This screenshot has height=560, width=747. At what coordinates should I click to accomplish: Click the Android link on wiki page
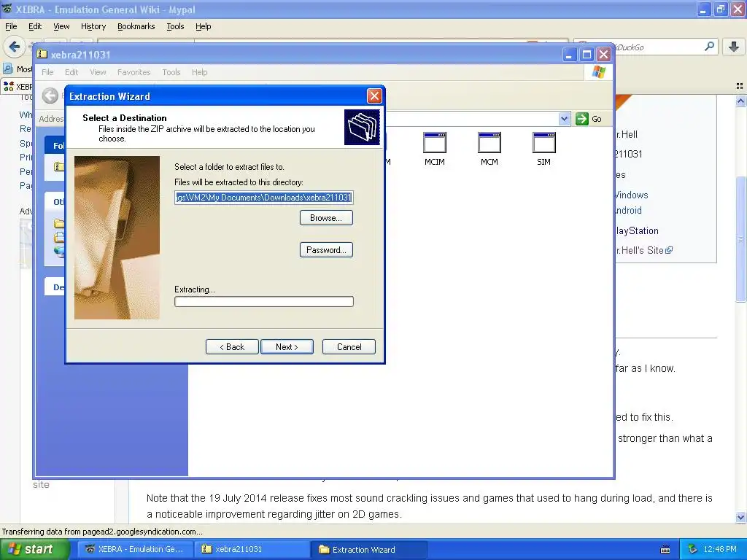[x=629, y=210]
